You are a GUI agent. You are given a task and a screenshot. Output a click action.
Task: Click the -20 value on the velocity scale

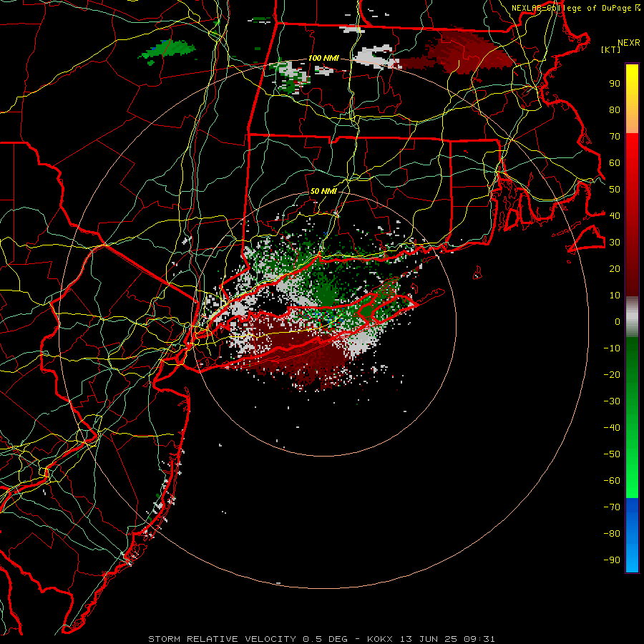612,375
